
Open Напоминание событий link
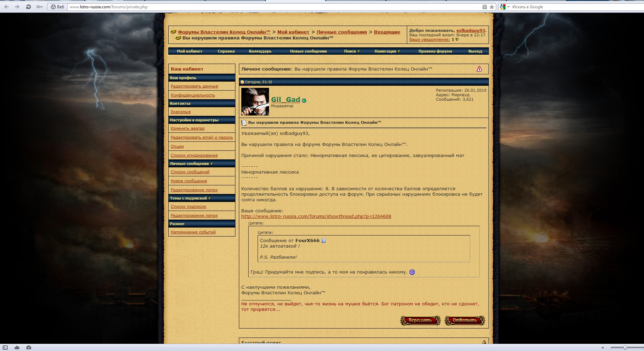click(193, 232)
